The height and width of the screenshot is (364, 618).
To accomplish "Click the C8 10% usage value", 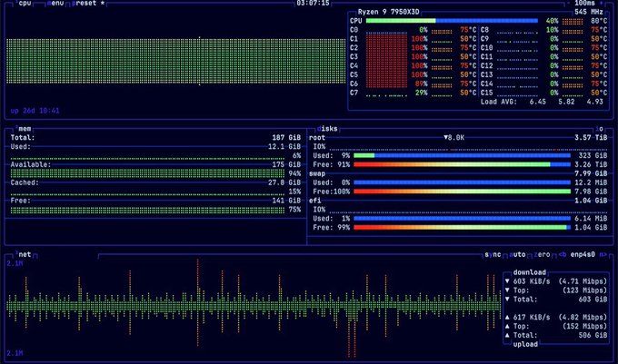I will tap(552, 30).
